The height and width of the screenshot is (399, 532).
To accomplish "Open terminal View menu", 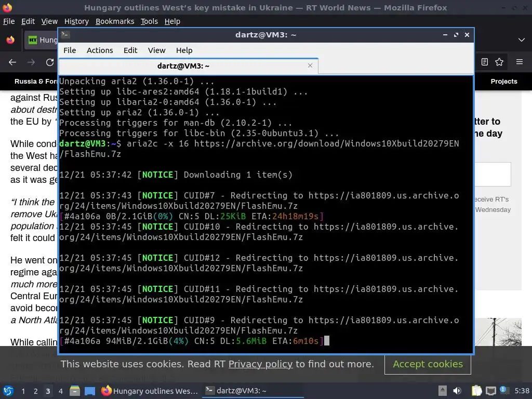I will 156,50.
